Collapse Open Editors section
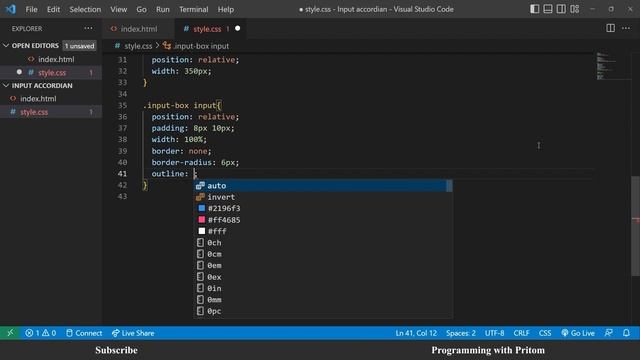 coord(35,46)
